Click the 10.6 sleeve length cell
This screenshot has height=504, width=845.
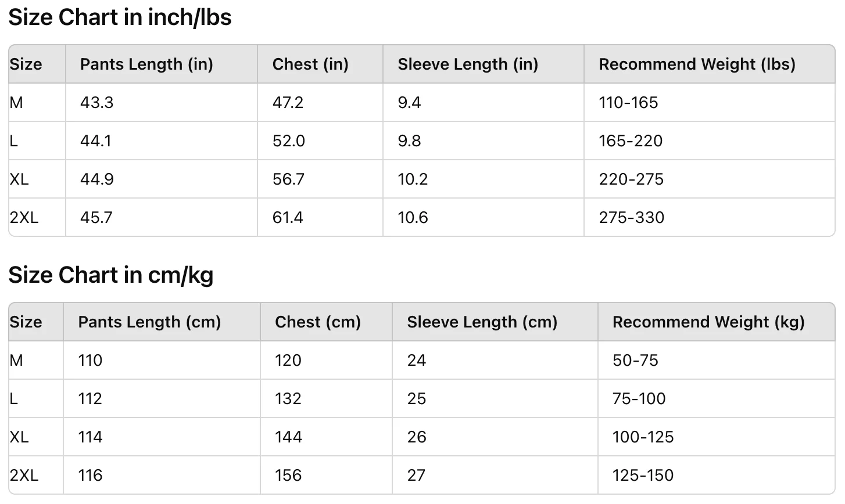click(x=413, y=218)
